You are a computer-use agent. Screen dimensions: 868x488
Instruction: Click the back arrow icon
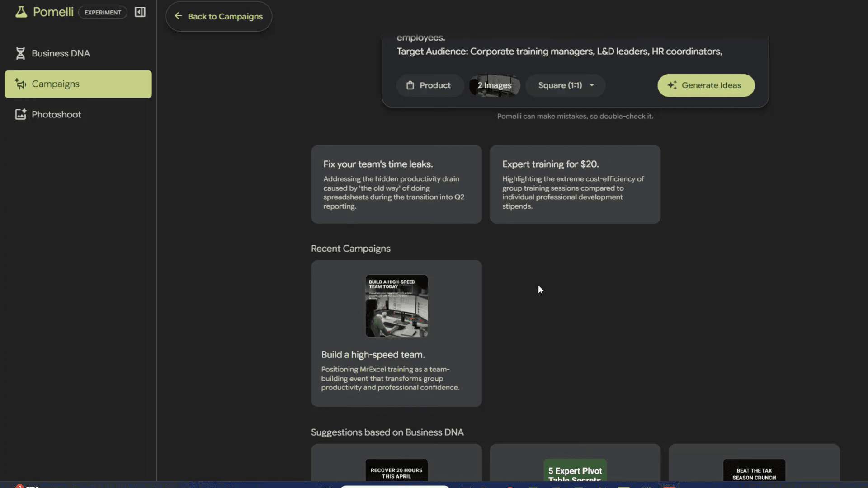pyautogui.click(x=179, y=16)
